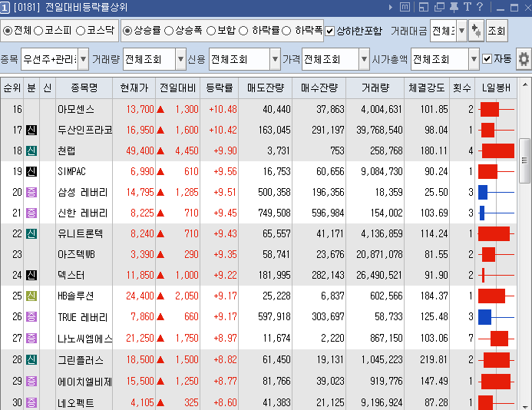532x410 pixels.
Task: Select the 보합 radio button
Action: coord(210,31)
